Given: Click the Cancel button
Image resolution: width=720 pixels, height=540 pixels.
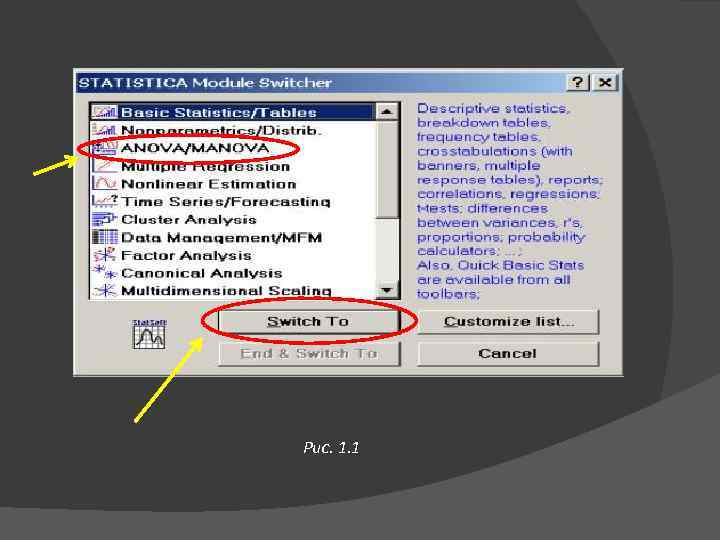Looking at the screenshot, I should (508, 354).
